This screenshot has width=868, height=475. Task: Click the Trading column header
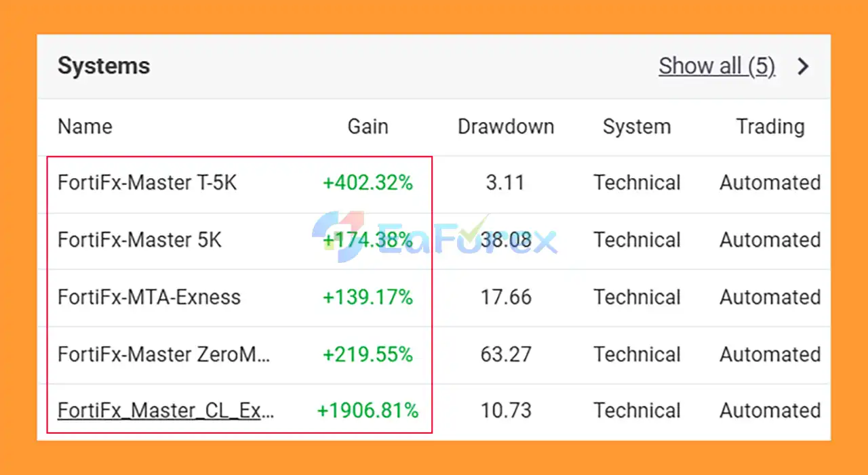click(x=770, y=127)
